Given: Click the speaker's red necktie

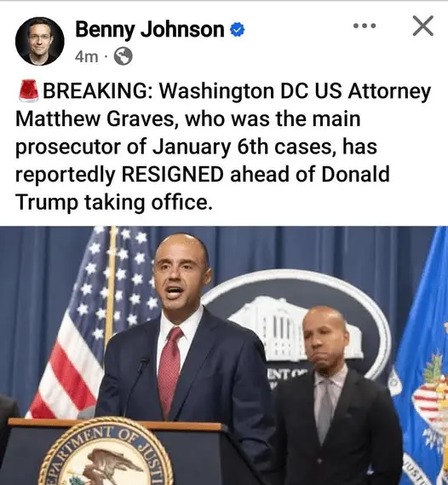Looking at the screenshot, I should tap(169, 371).
